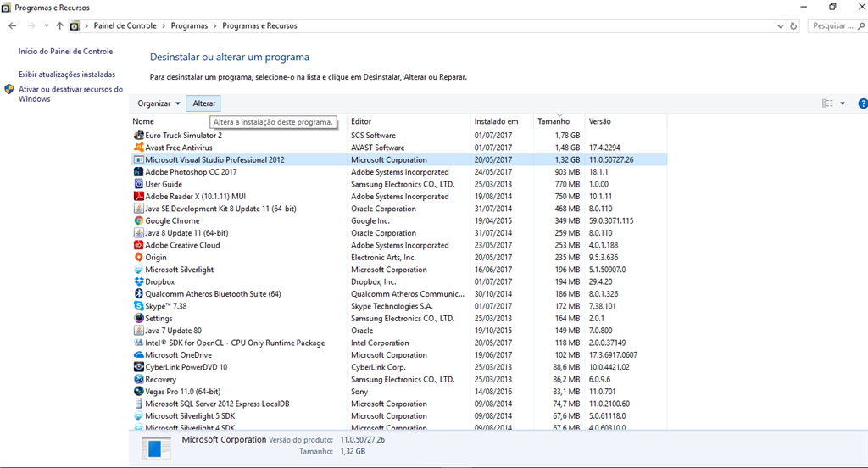868x468 pixels.
Task: Click the Adobe Photoshop CC 2017 icon
Action: point(139,172)
